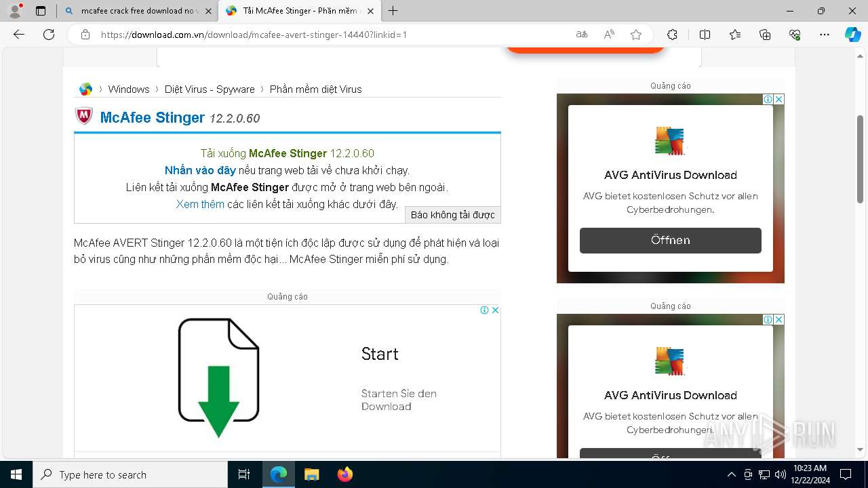Close the mcafee crack free download tab
The image size is (868, 488).
(x=208, y=11)
